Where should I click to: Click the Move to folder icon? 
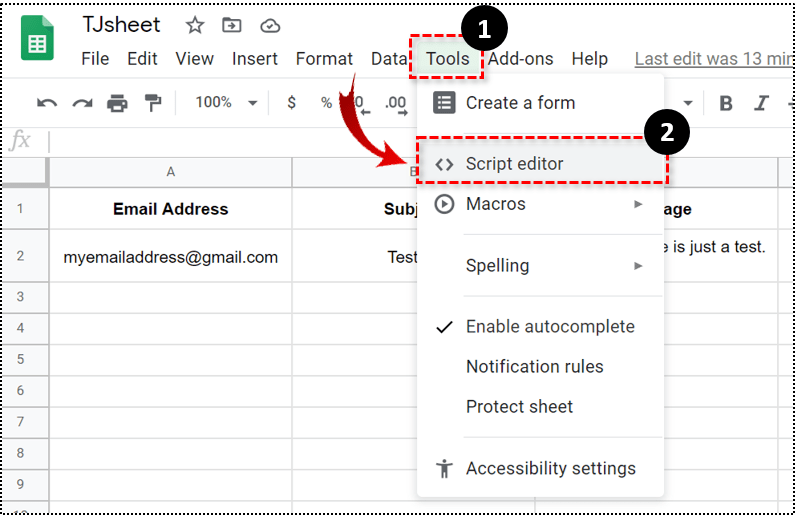pos(232,25)
